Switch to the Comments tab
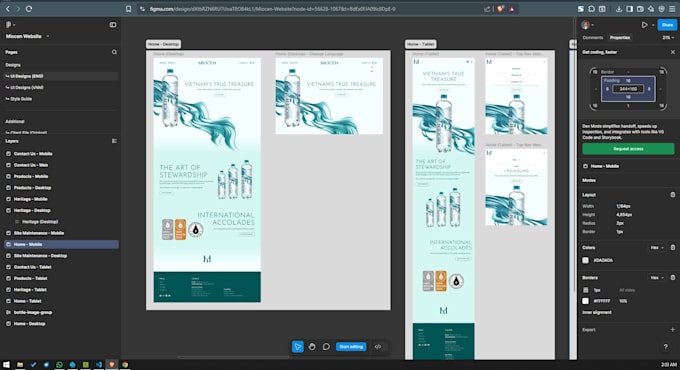This screenshot has width=680, height=370. (592, 38)
